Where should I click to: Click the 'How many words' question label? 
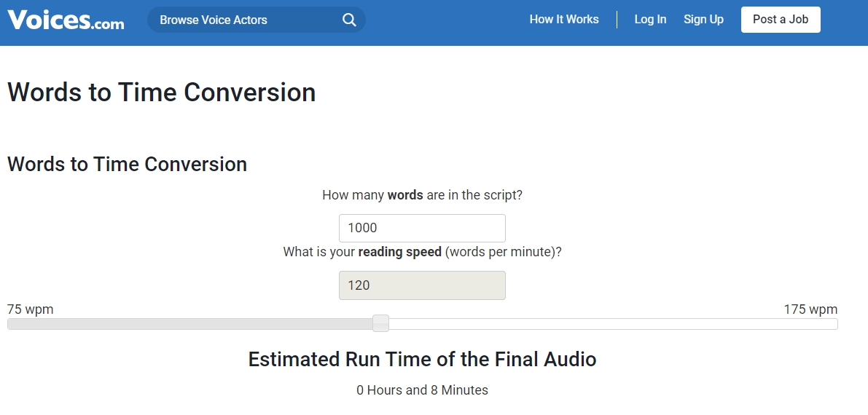point(422,195)
